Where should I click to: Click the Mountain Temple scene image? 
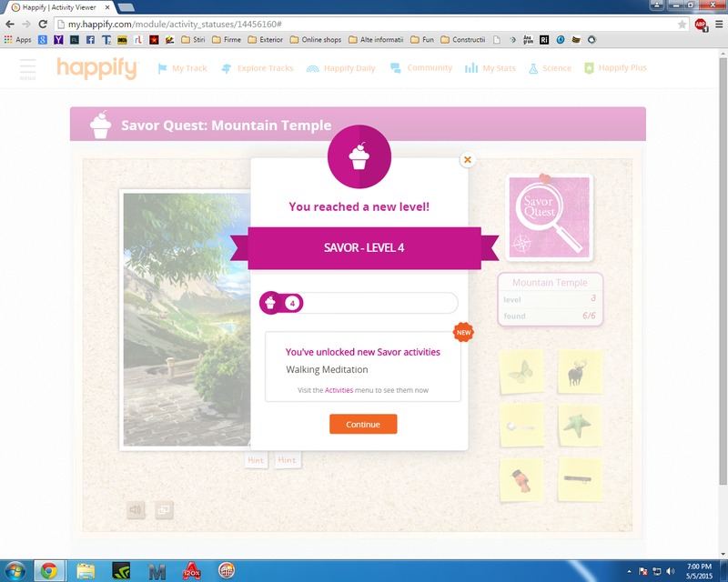pyautogui.click(x=187, y=320)
